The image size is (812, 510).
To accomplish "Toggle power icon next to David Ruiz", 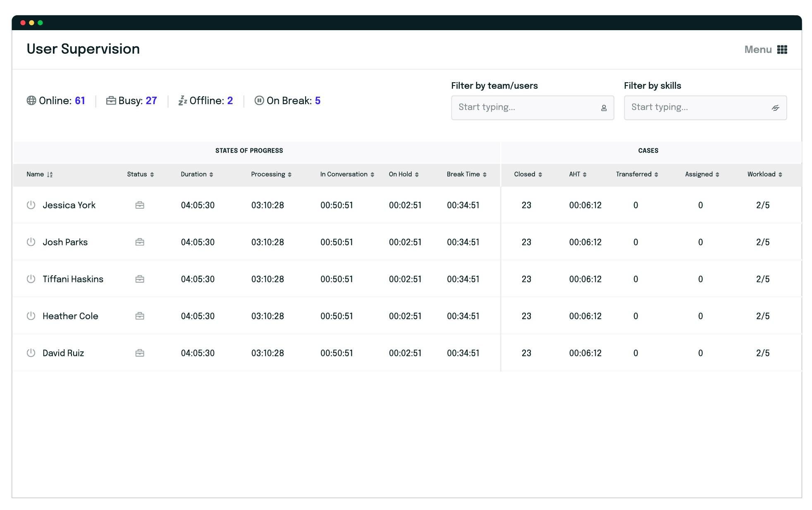I will click(31, 353).
